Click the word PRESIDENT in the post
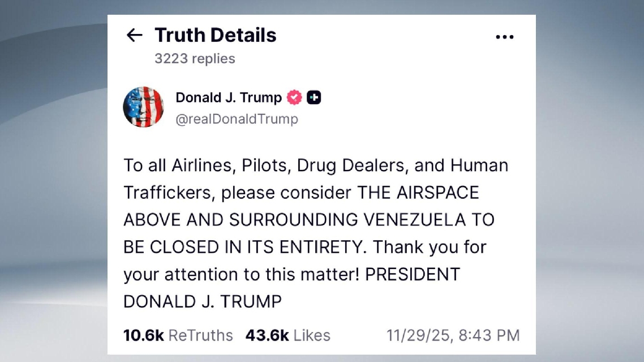This screenshot has width=644, height=362. click(412, 274)
